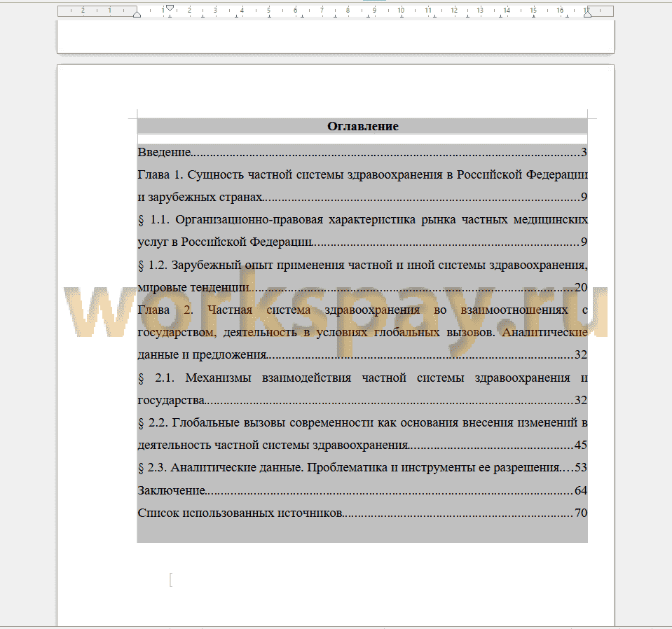Image resolution: width=672 pixels, height=629 pixels.
Task: Click the ruler at the 10 mark
Action: pyautogui.click(x=401, y=11)
